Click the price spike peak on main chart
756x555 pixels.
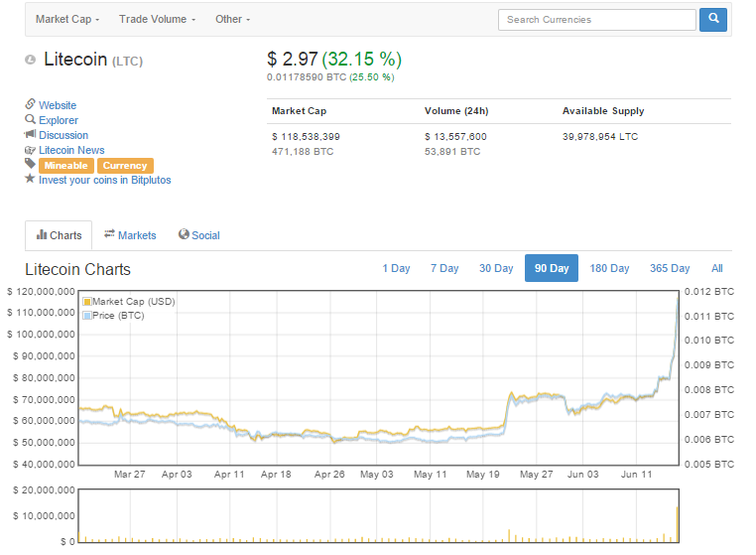point(678,300)
